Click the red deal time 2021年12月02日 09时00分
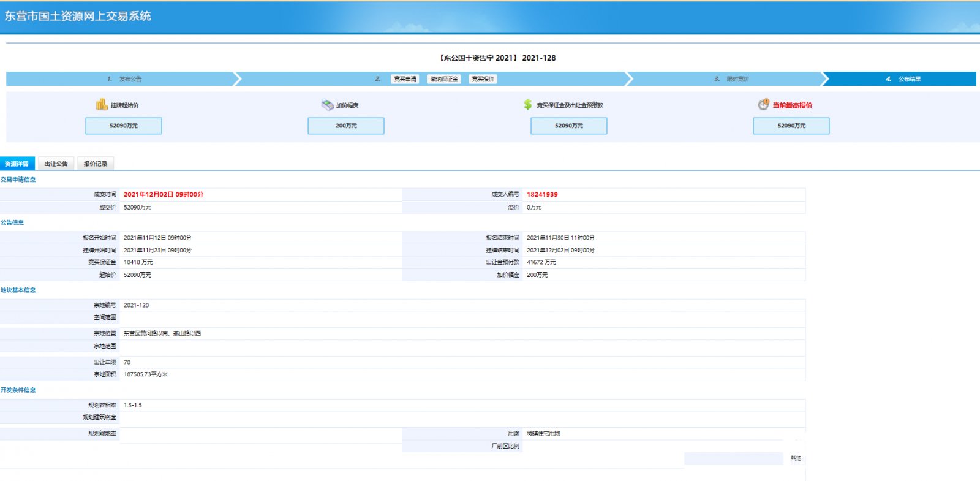The width and height of the screenshot is (980, 481). click(x=164, y=194)
